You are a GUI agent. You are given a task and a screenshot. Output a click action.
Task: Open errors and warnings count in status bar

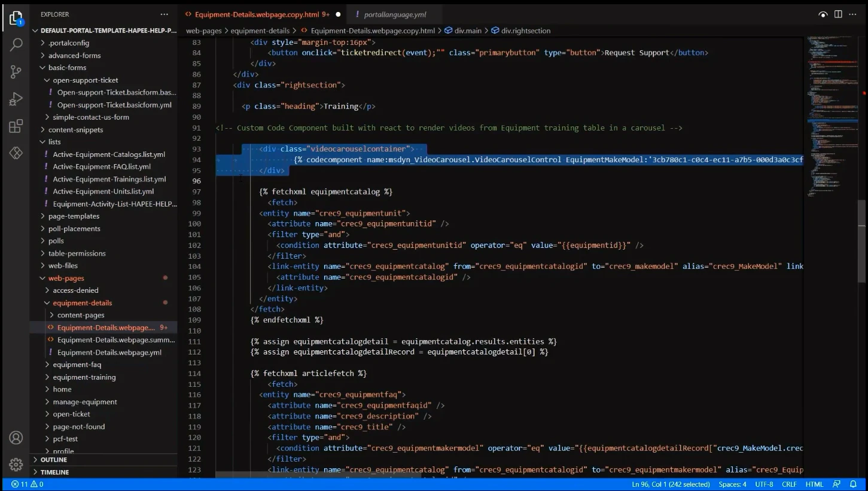27,484
